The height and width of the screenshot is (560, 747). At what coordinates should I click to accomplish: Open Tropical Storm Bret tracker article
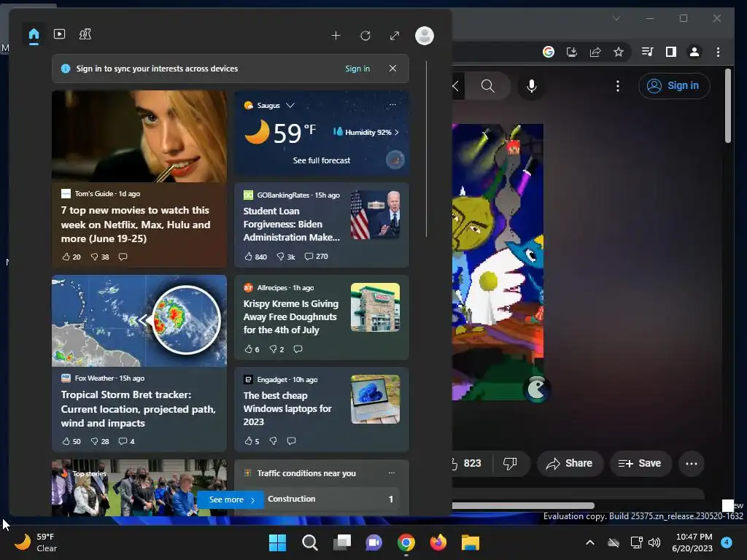point(138,408)
